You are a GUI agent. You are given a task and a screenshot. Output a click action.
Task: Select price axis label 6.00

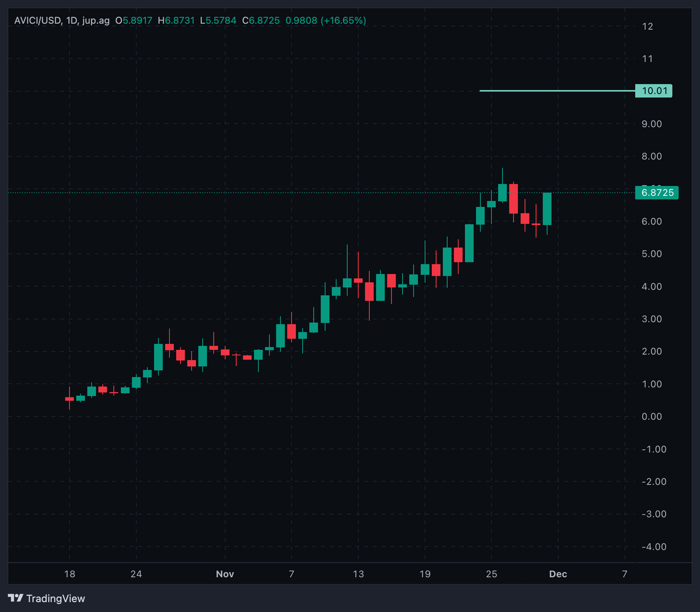click(x=652, y=221)
